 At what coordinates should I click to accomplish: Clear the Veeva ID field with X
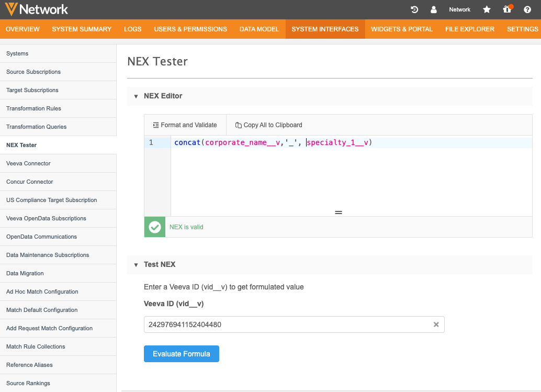click(x=436, y=324)
